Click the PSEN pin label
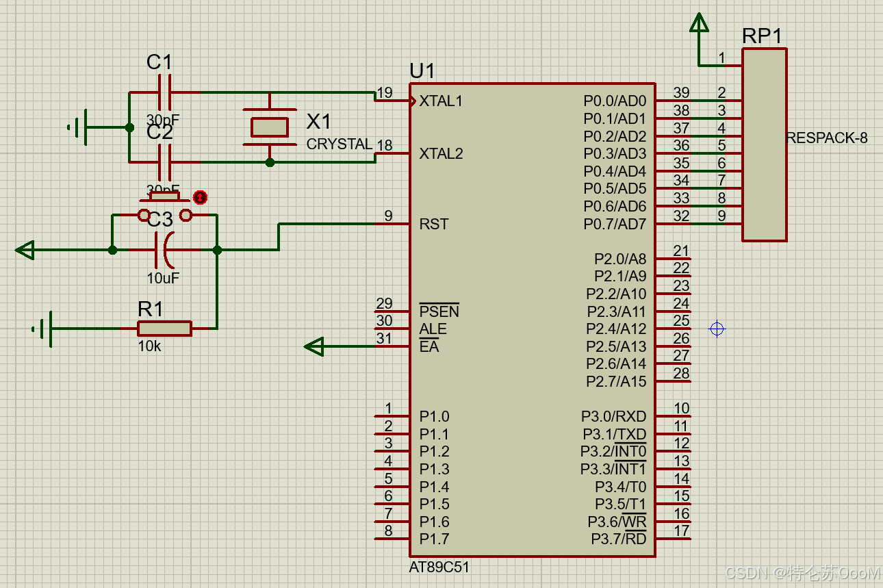 coord(439,311)
